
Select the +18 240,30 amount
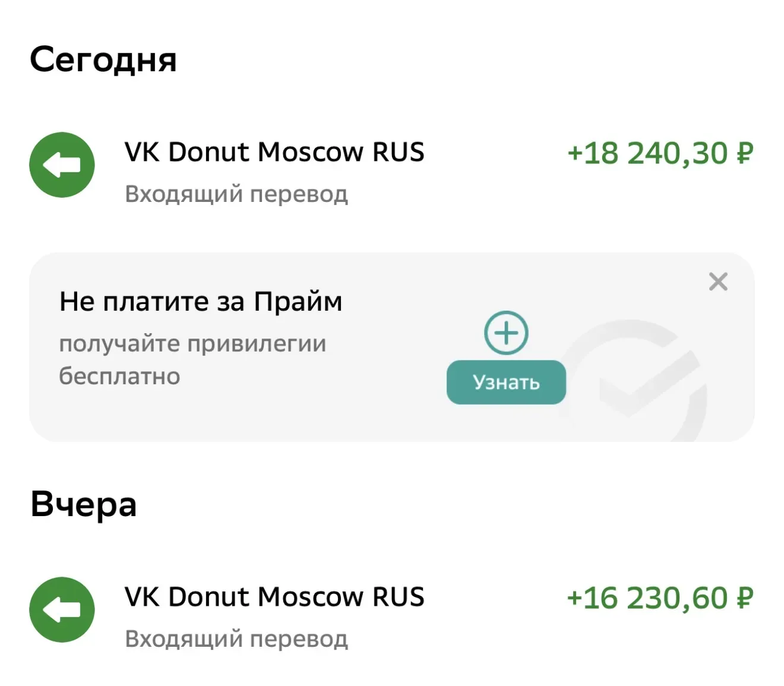click(649, 153)
